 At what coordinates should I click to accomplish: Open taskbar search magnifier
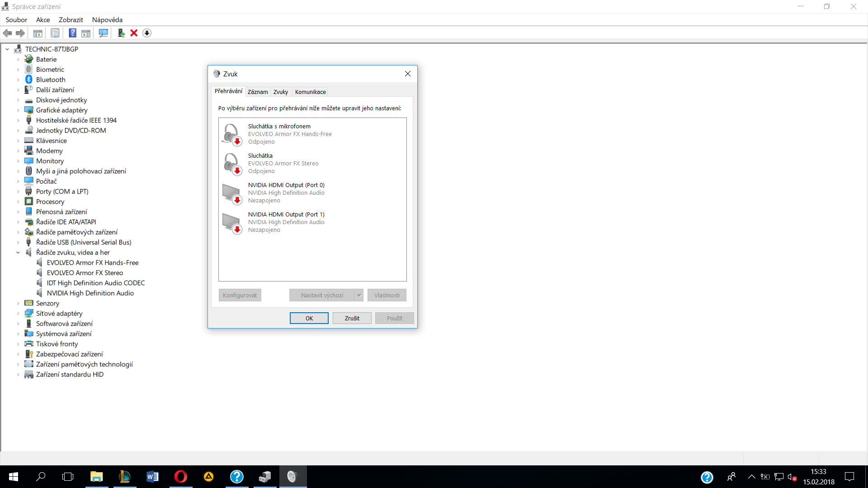coord(41,477)
